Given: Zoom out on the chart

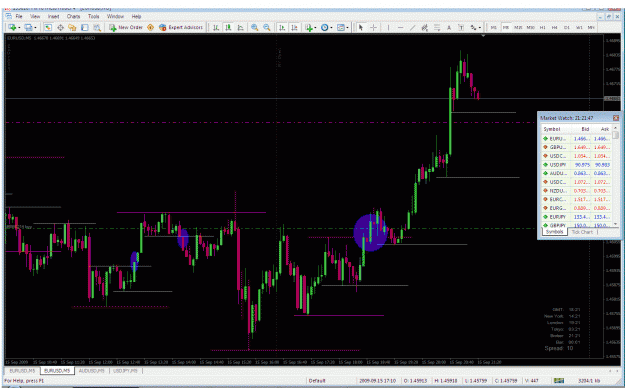Looking at the screenshot, I should (267, 28).
